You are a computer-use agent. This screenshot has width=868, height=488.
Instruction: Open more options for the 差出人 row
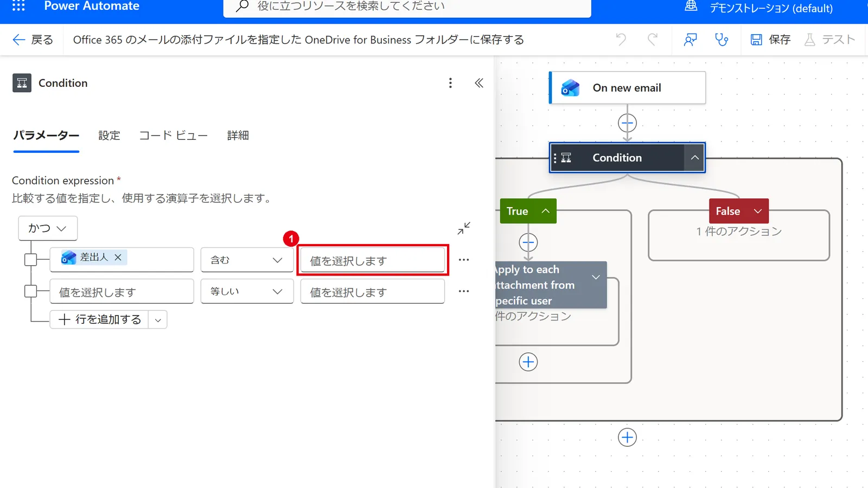464,260
